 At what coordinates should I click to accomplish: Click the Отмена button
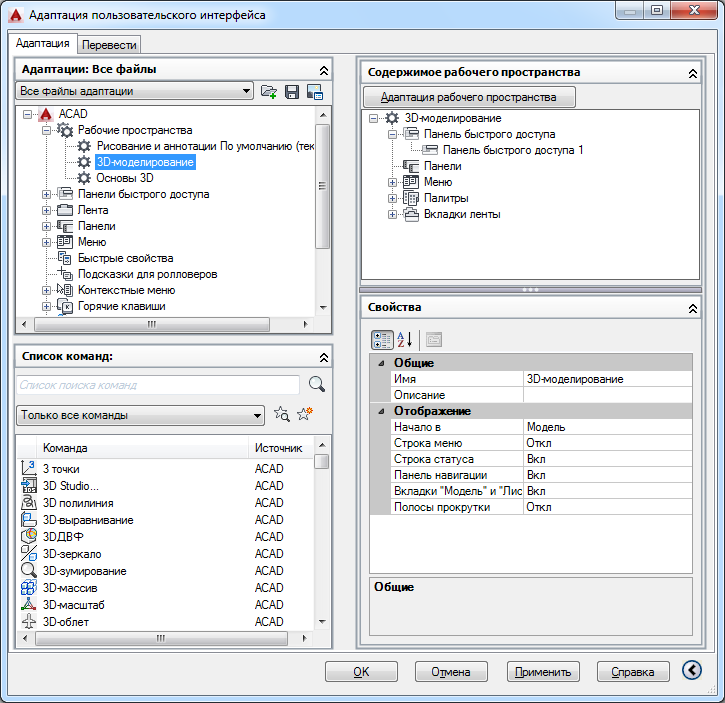point(451,672)
